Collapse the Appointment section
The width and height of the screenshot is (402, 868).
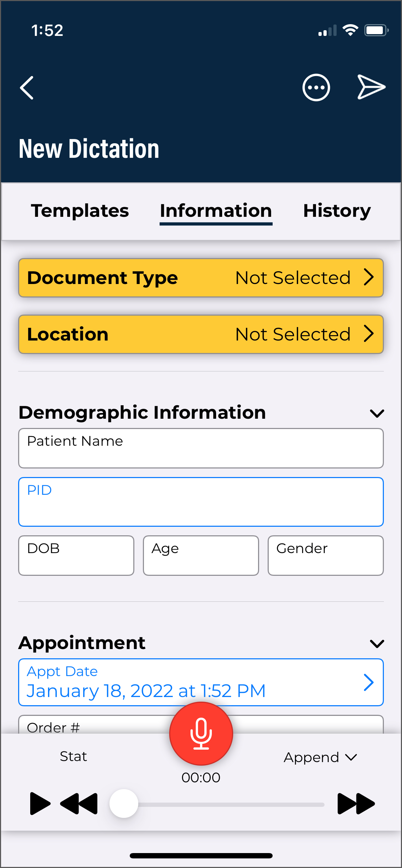pyautogui.click(x=377, y=644)
